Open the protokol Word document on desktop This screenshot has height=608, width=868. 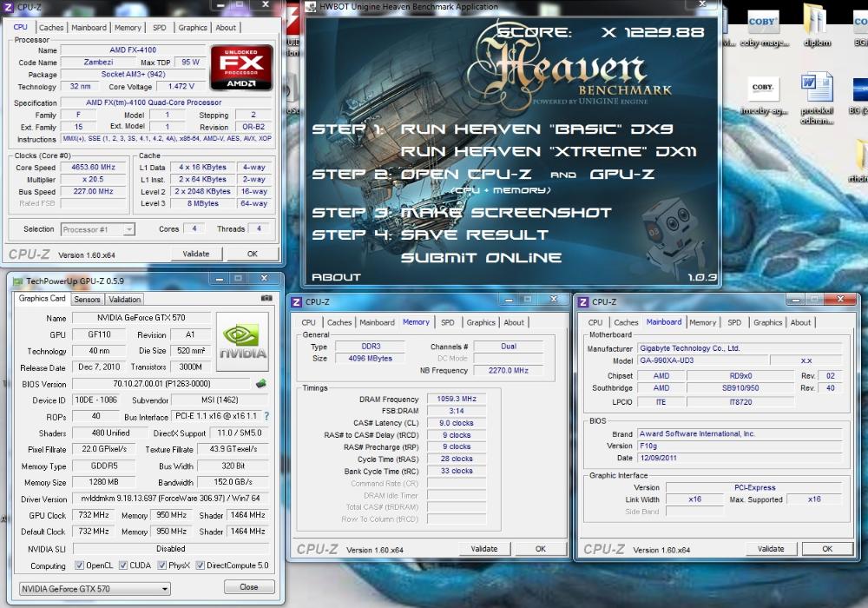point(817,100)
